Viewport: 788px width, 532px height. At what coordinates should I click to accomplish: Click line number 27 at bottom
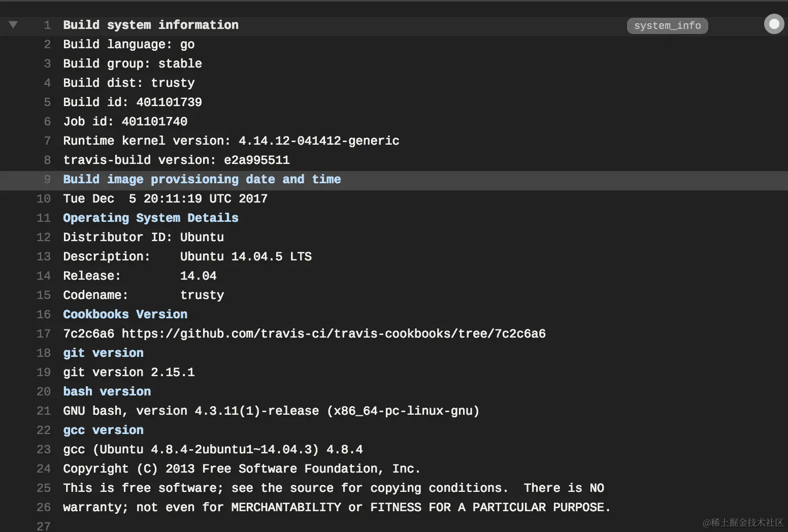coord(44,526)
